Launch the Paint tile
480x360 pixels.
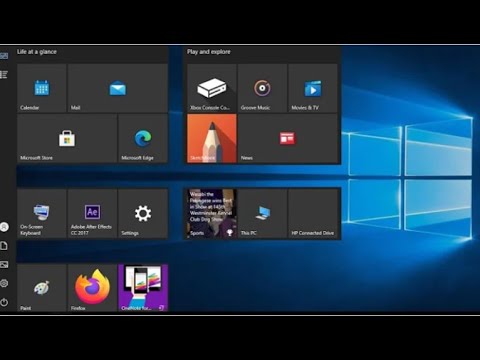click(x=42, y=288)
